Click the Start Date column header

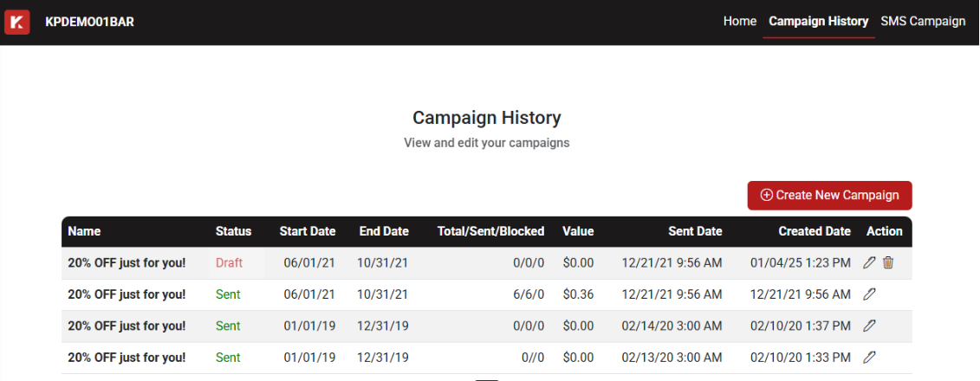pos(308,231)
